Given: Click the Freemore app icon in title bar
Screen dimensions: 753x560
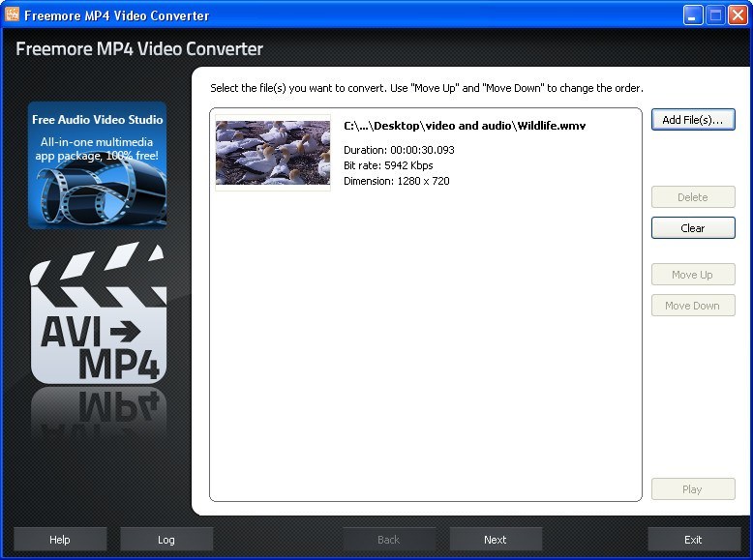Looking at the screenshot, I should [12, 15].
